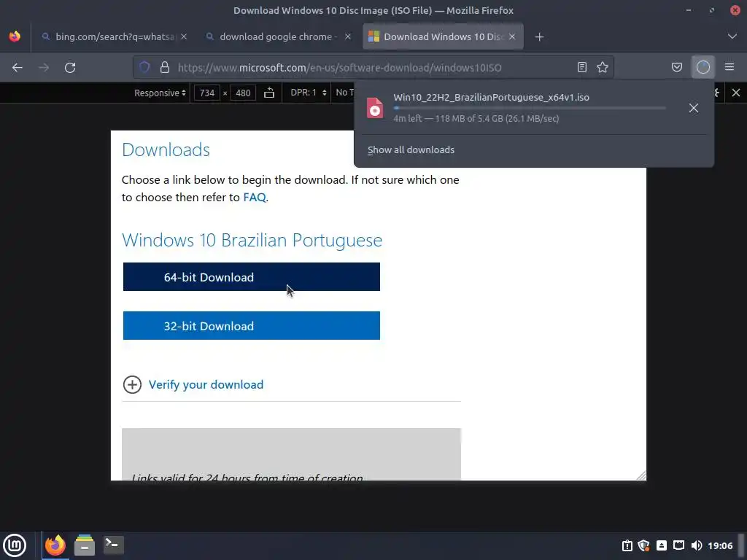This screenshot has height=560, width=747.
Task: Close the bing.com search tab
Action: click(184, 36)
